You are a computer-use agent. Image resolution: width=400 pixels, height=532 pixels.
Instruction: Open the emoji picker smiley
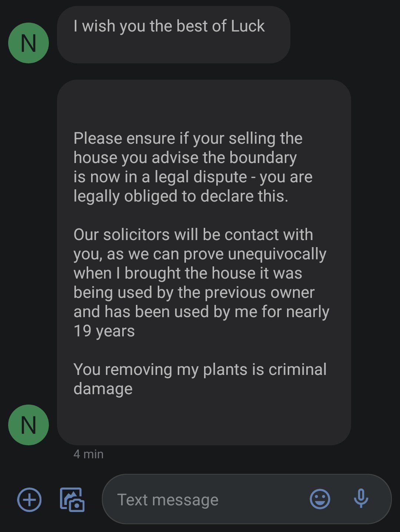tap(320, 499)
